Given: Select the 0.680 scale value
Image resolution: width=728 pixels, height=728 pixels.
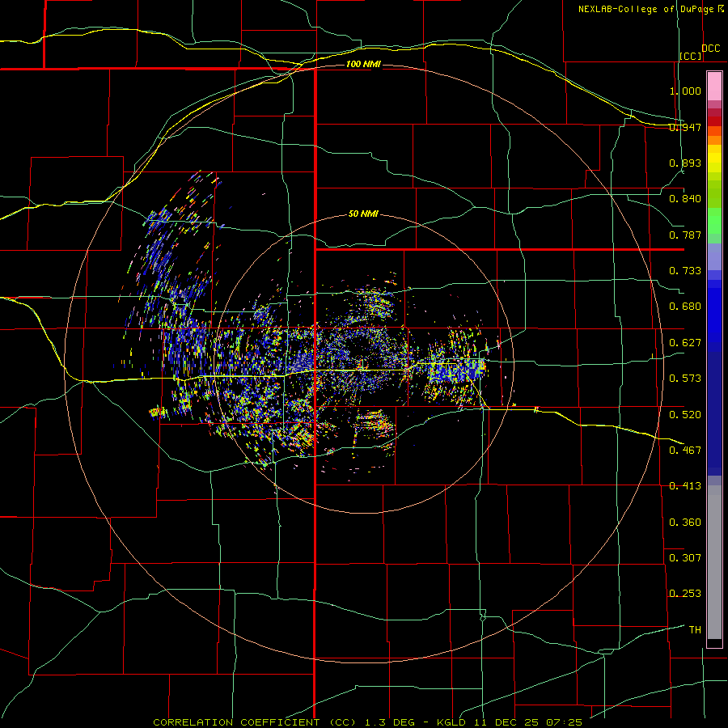Looking at the screenshot, I should tap(685, 307).
